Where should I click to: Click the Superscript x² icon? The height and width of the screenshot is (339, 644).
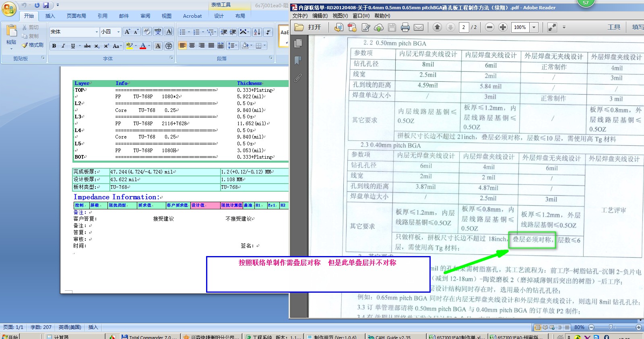[x=106, y=46]
